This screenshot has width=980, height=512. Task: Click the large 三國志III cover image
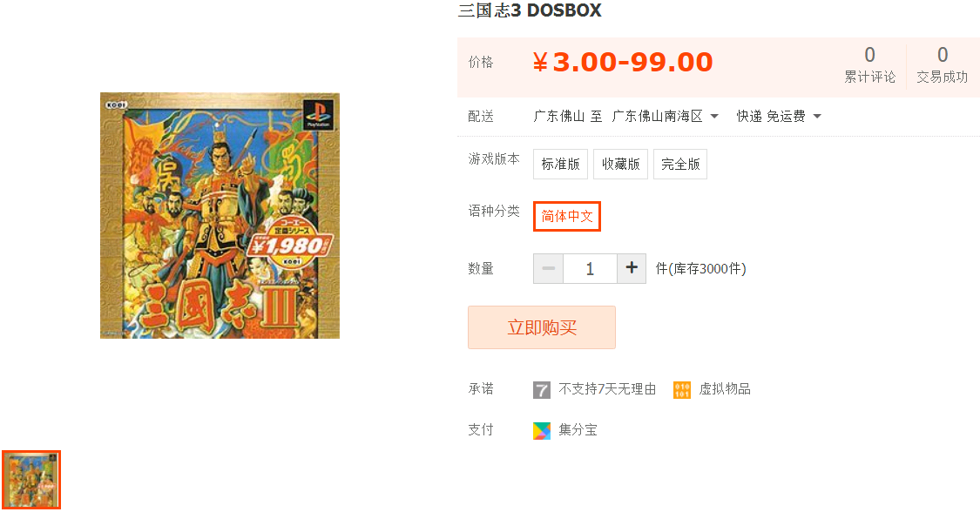pos(220,215)
